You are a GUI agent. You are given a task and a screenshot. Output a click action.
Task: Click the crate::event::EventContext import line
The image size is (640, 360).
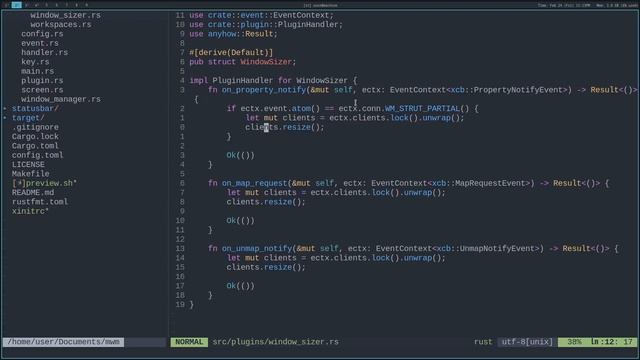click(261, 15)
